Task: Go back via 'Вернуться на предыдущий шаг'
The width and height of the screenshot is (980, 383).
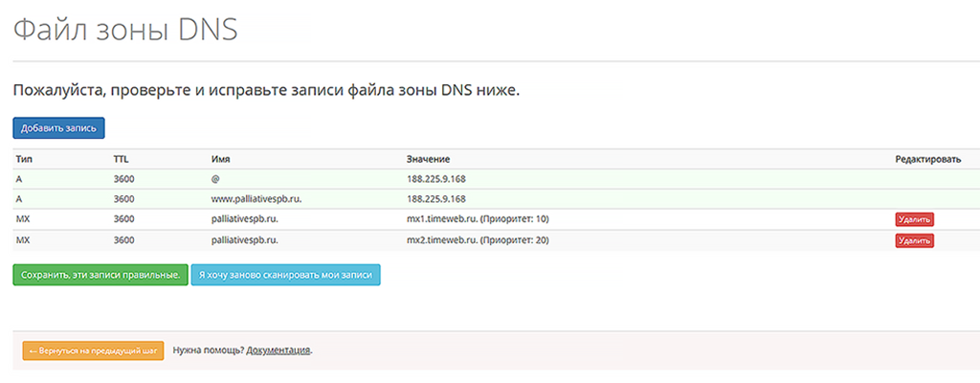Action: tap(93, 350)
